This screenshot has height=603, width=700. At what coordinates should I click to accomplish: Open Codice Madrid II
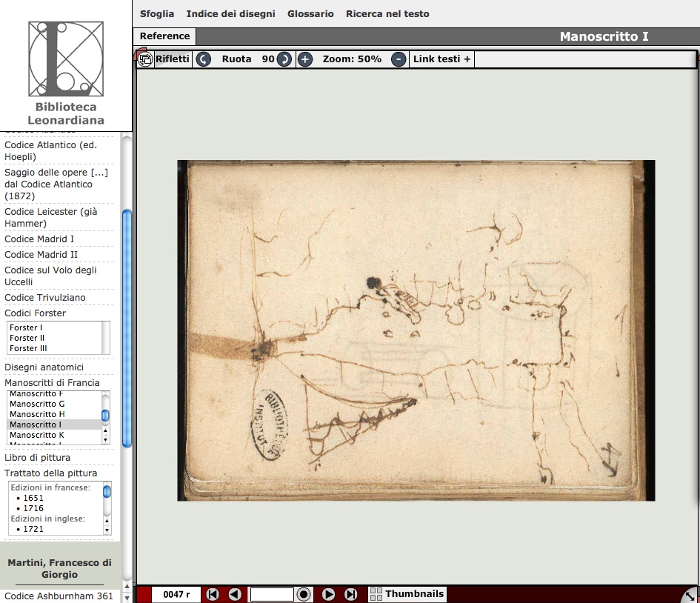pos(41,254)
